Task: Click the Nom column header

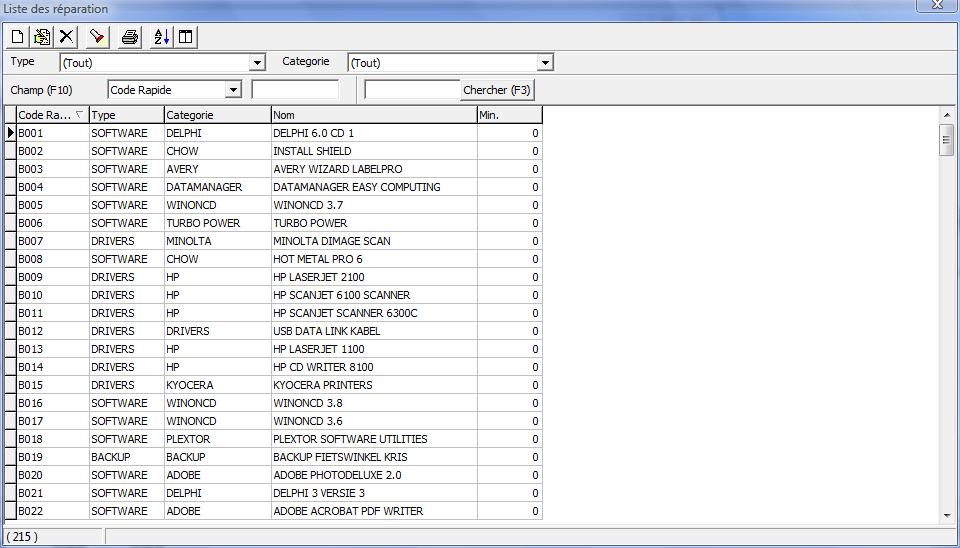Action: (x=374, y=115)
